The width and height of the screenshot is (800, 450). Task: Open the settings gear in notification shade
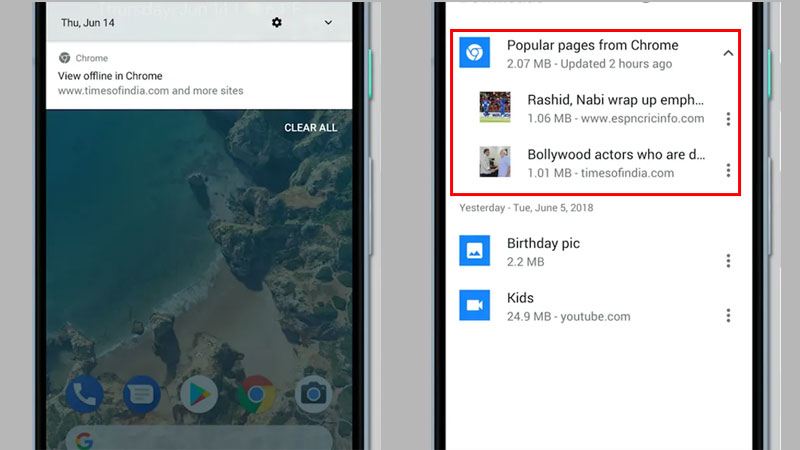277,22
